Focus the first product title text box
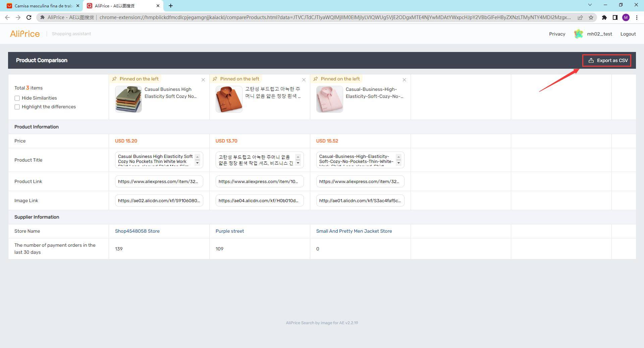Screen dimensions: 644x348 pyautogui.click(x=159, y=160)
